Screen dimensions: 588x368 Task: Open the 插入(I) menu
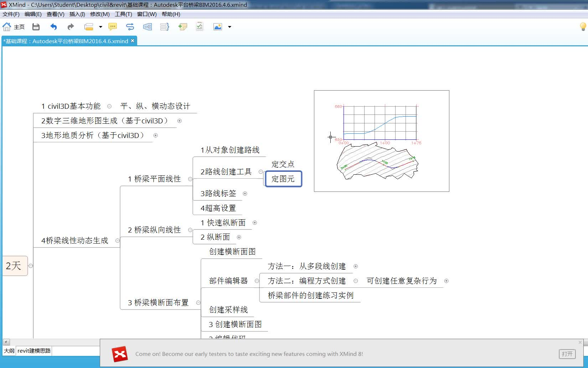tap(77, 14)
